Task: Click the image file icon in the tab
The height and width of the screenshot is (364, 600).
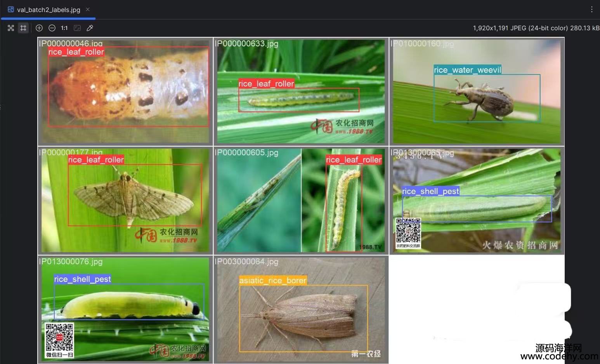Action: (11, 9)
